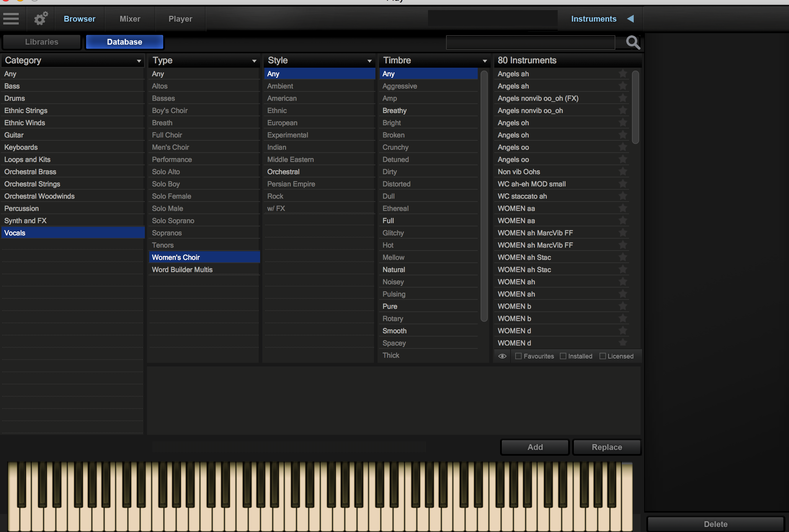The height and width of the screenshot is (532, 789).
Task: Favourite the Non vib Oohs star
Action: 623,172
